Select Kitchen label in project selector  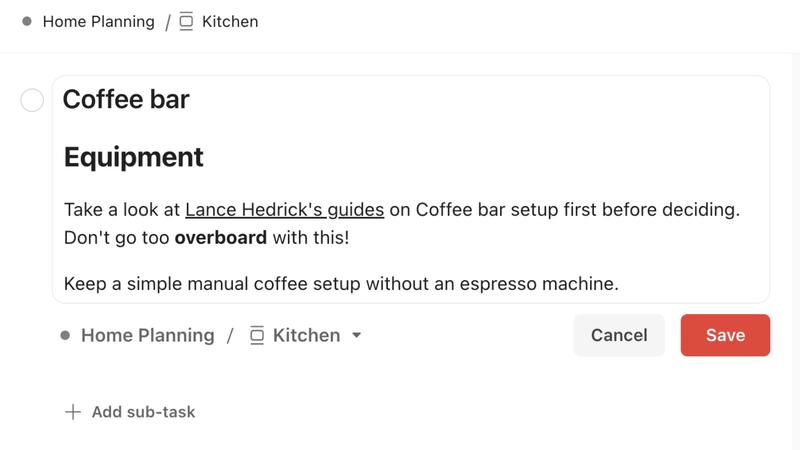point(306,335)
